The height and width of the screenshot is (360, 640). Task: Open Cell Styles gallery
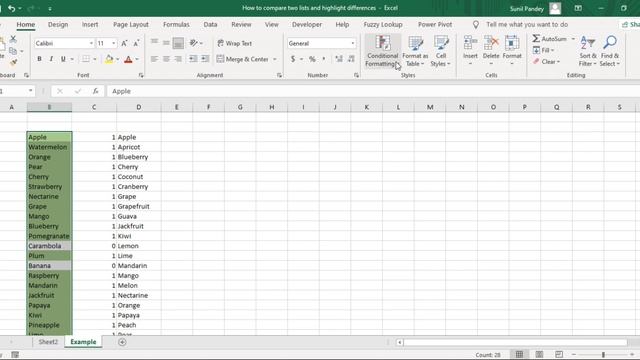pos(441,51)
